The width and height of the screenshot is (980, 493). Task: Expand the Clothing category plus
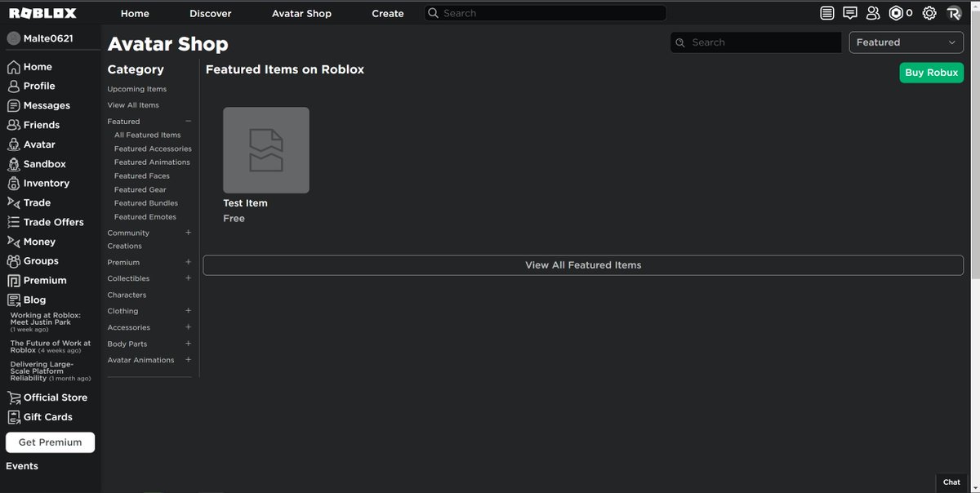[x=188, y=311]
